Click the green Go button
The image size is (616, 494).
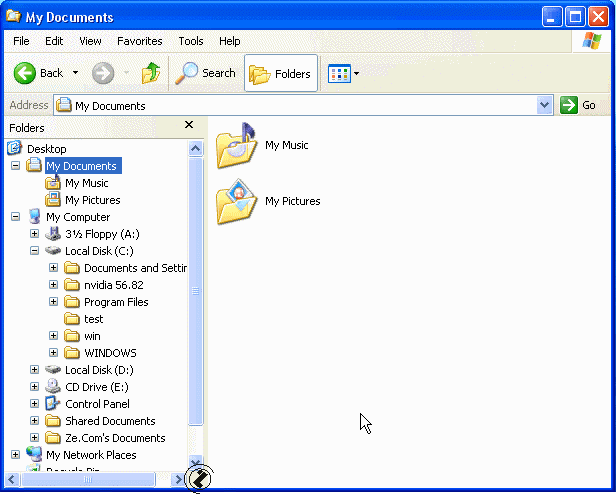[578, 105]
